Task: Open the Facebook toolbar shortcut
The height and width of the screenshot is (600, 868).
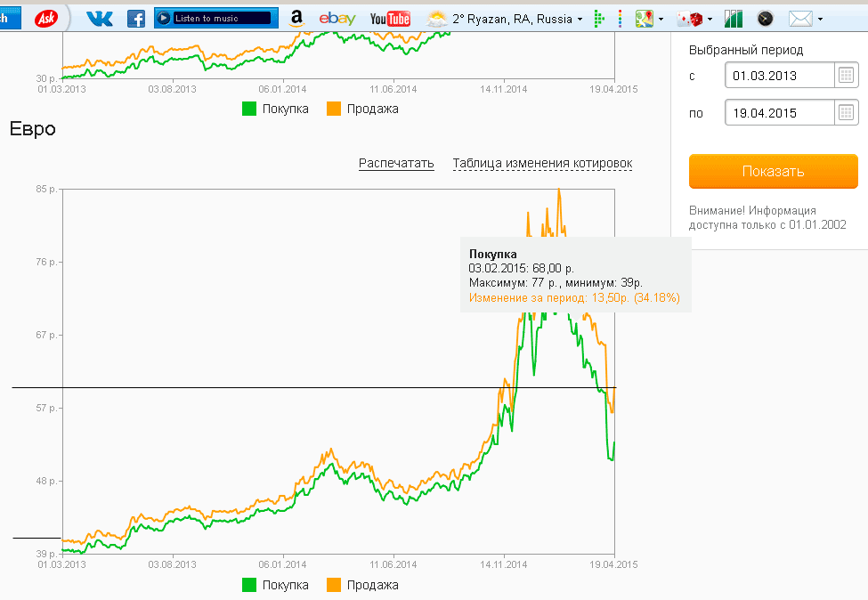Action: click(x=136, y=18)
